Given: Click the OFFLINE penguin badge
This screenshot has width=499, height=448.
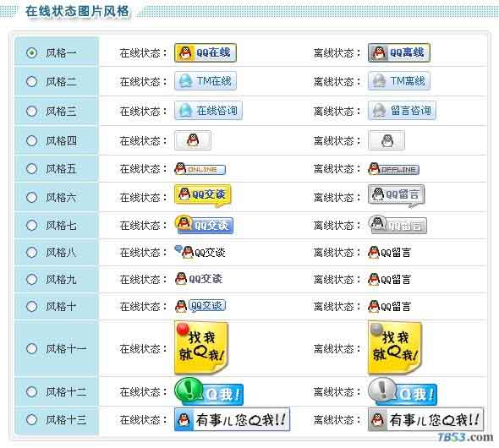Looking at the screenshot, I should coord(393,169).
